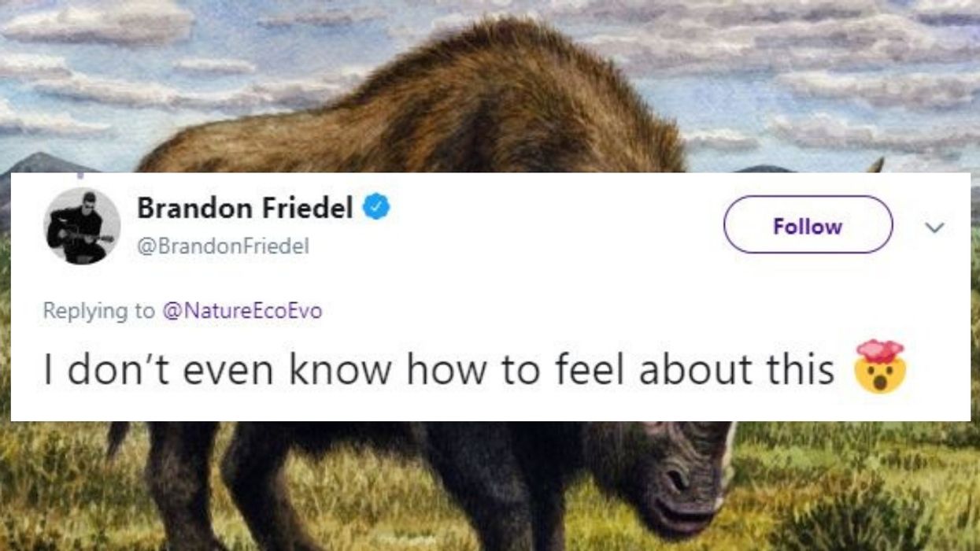Visit the @NatureEcoEvo mention link
980x551 pixels.
pos(242,311)
